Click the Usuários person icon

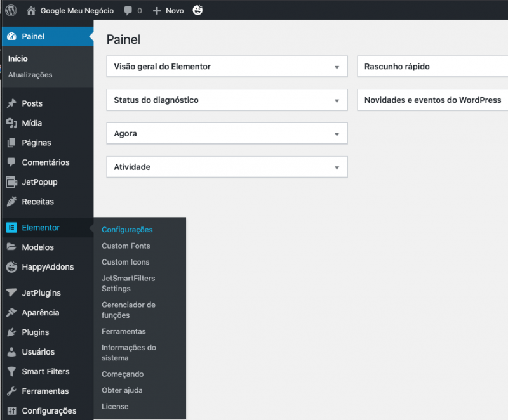[11, 351]
